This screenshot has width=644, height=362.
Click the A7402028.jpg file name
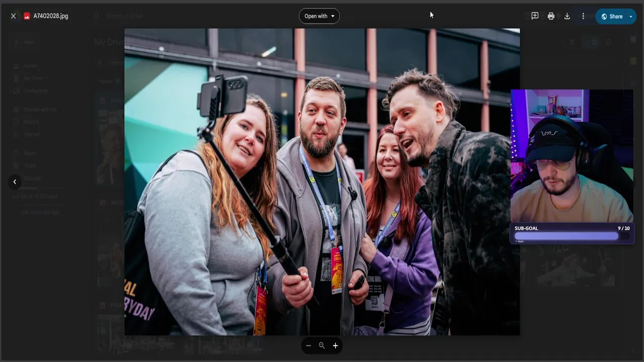click(51, 16)
